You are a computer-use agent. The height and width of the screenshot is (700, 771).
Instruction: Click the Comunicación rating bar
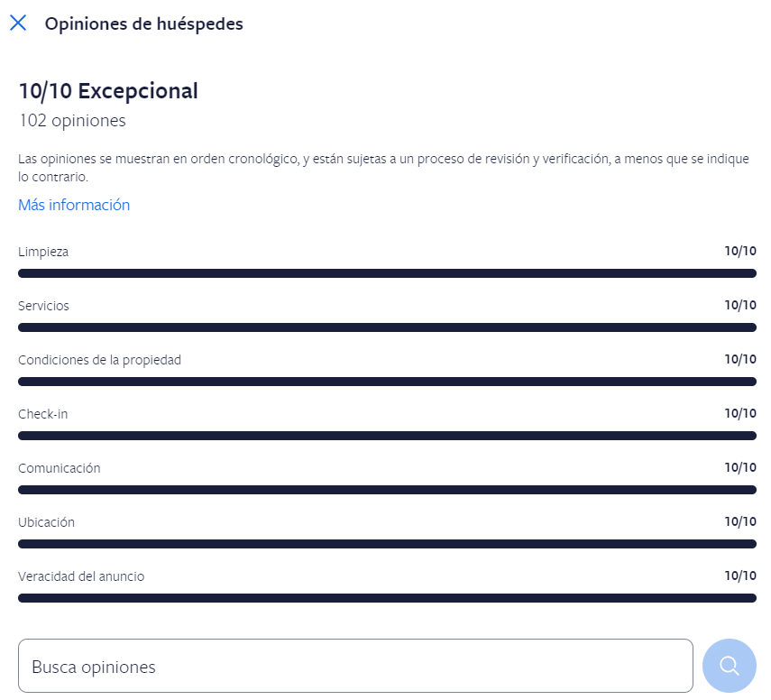[x=387, y=490]
